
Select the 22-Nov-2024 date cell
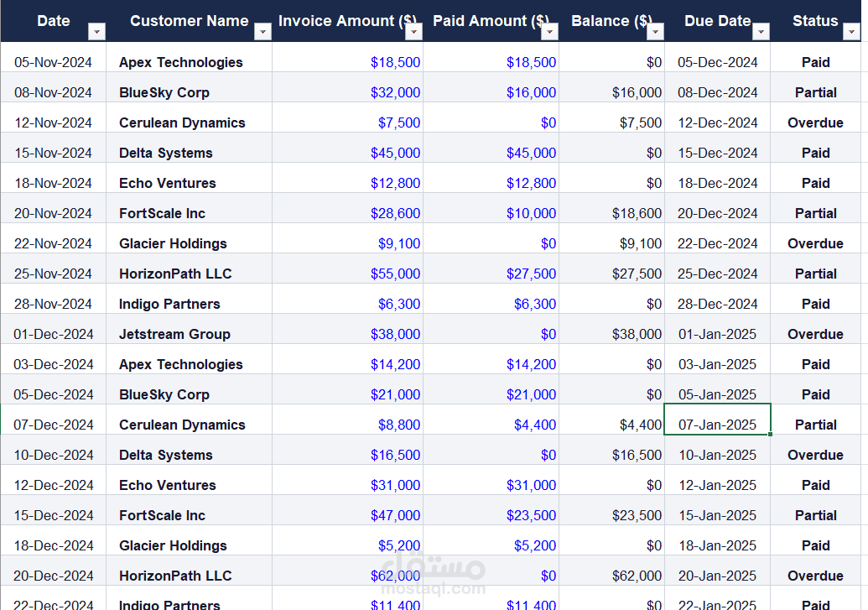point(54,243)
